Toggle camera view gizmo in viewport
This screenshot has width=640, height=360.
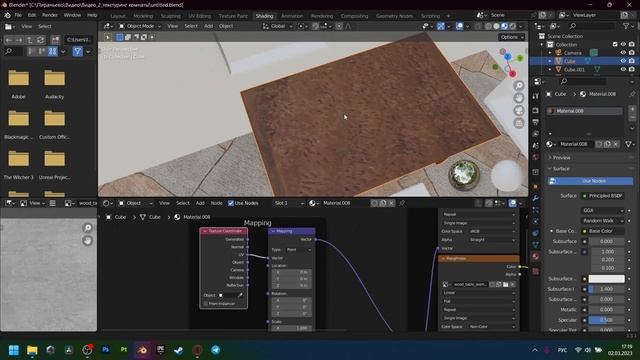519,111
